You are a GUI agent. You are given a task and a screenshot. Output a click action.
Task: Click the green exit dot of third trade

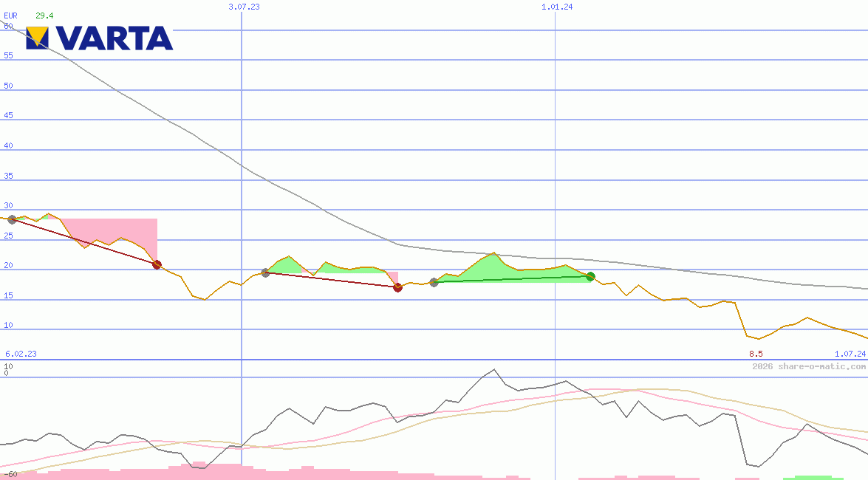coord(590,276)
